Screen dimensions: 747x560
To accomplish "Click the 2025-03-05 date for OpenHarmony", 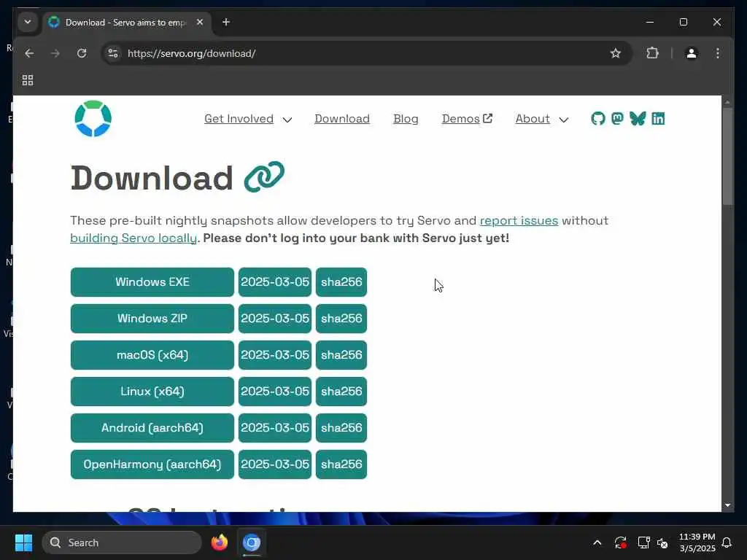I will (275, 464).
